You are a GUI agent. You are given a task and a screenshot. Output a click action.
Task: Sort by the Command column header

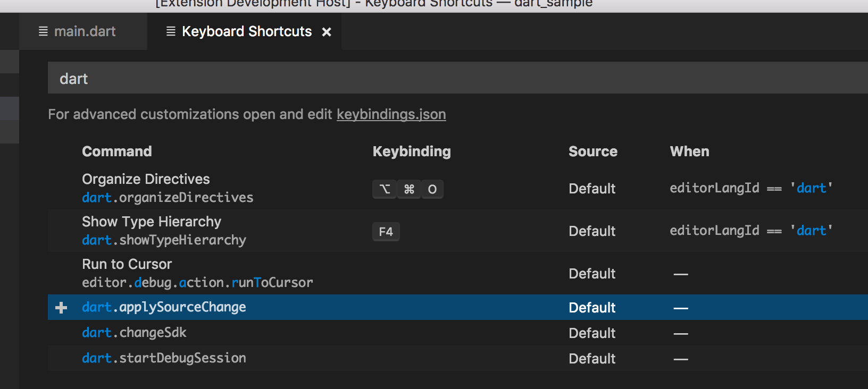coord(117,151)
